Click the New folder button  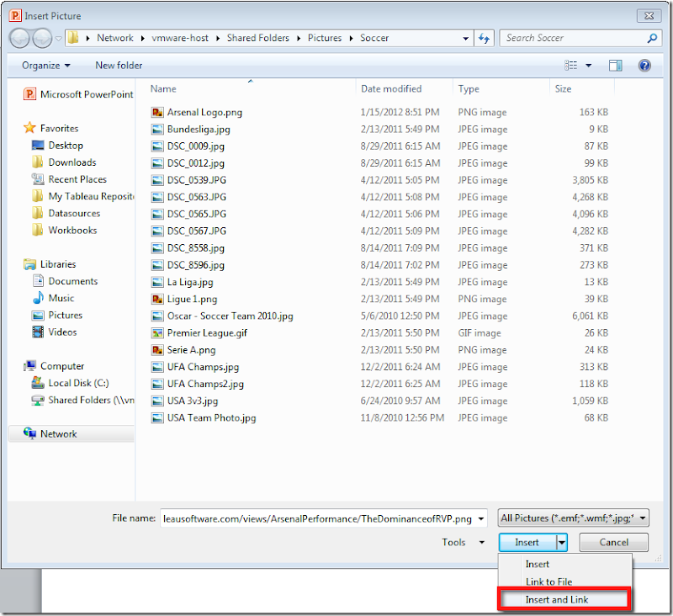[119, 66]
